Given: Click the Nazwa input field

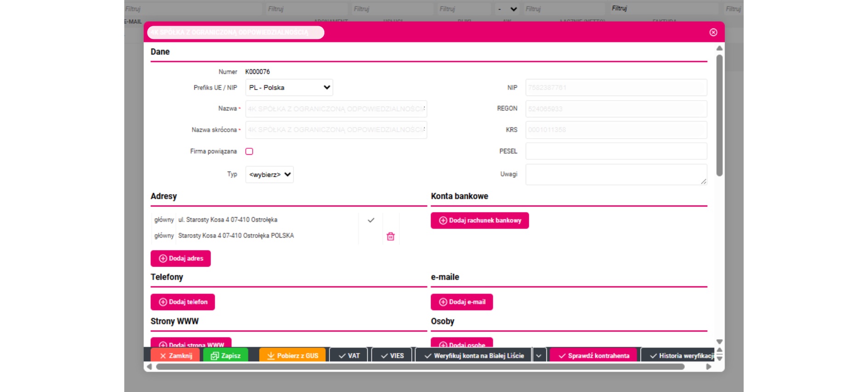Looking at the screenshot, I should 336,109.
